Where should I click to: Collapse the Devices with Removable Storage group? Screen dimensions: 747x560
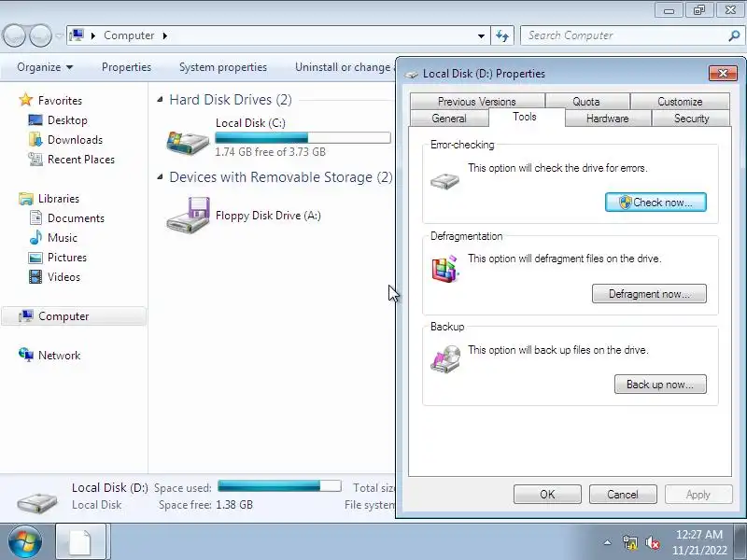[x=160, y=177]
